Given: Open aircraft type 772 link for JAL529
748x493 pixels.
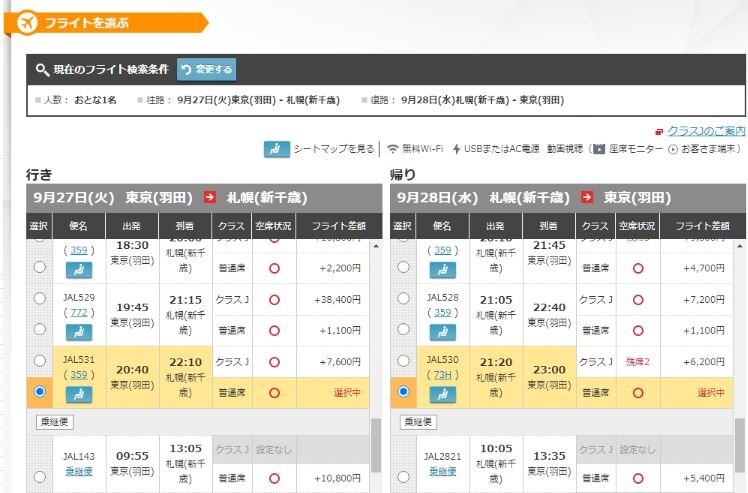Looking at the screenshot, I should [79, 312].
